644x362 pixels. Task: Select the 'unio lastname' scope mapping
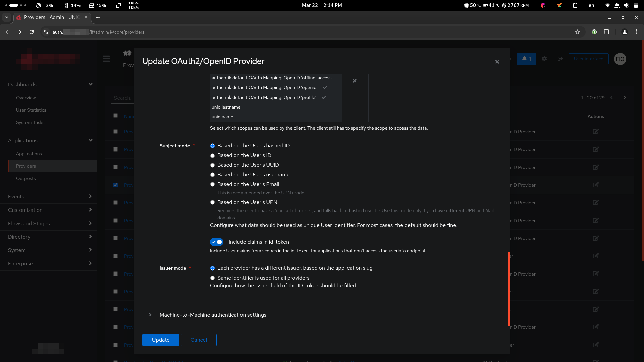point(226,107)
